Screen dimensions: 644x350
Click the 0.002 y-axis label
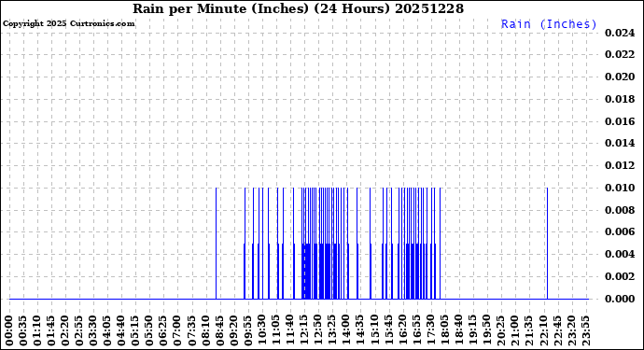click(x=620, y=276)
